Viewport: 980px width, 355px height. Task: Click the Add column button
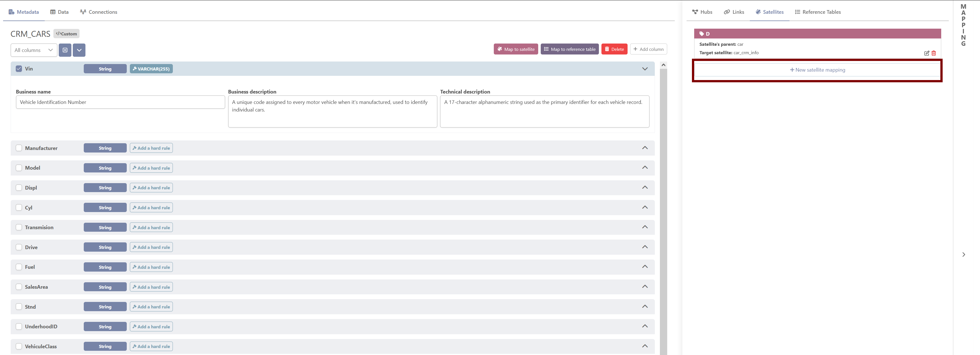[x=648, y=49]
